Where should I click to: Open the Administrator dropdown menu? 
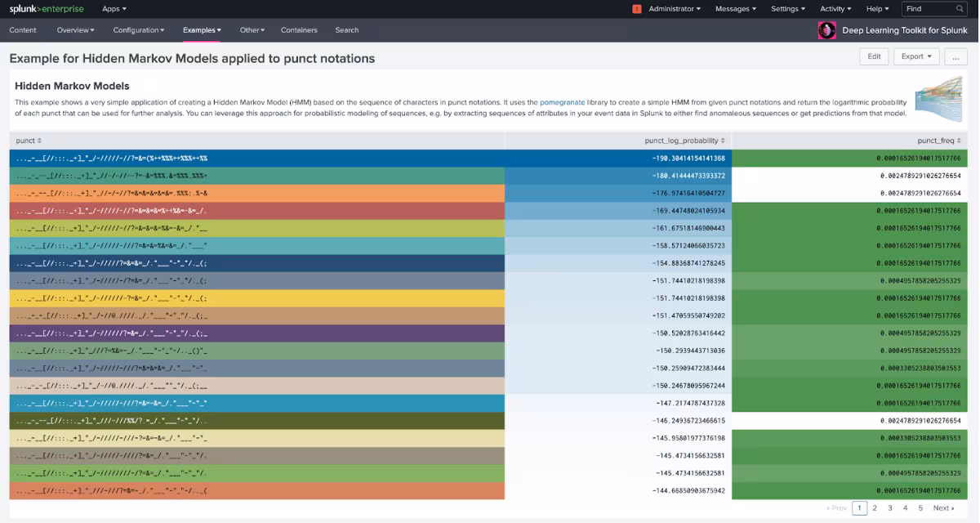674,9
